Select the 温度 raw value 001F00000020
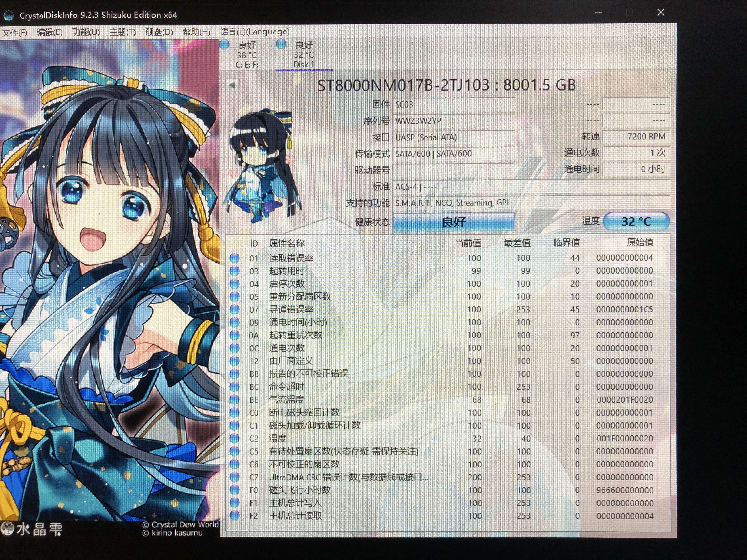This screenshot has height=560, width=747. click(x=624, y=438)
